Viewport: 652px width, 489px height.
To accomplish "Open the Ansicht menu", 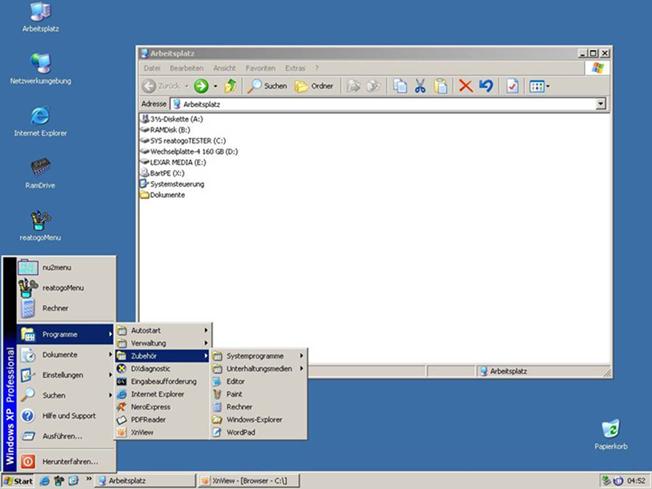I will (225, 68).
